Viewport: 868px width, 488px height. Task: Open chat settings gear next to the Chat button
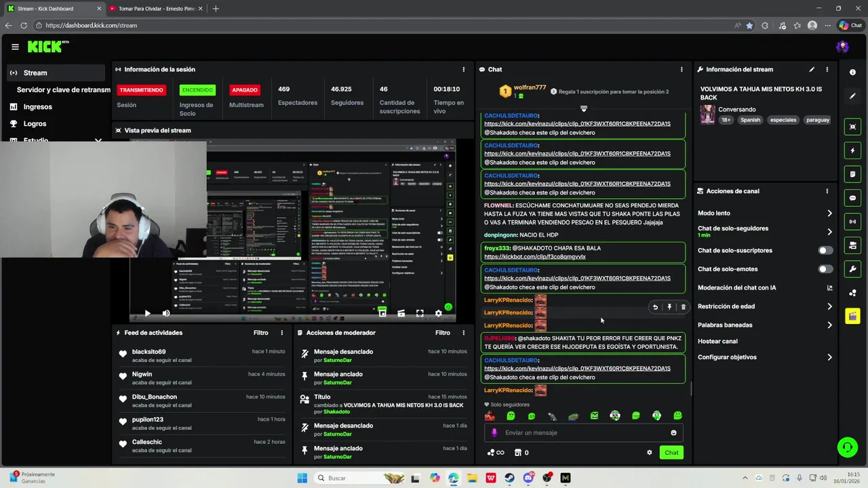pyautogui.click(x=649, y=453)
